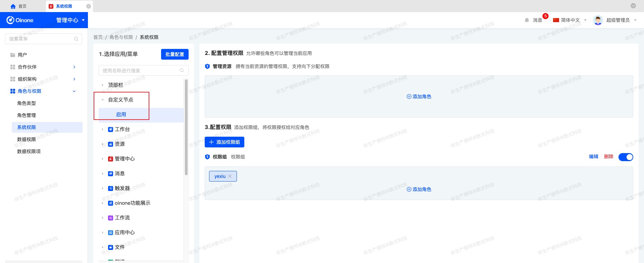Click the 组织架构 menu icon

click(13, 79)
